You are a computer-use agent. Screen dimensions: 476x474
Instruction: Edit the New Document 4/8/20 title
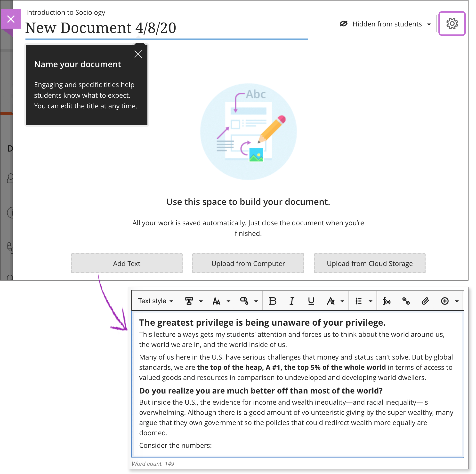tap(101, 28)
